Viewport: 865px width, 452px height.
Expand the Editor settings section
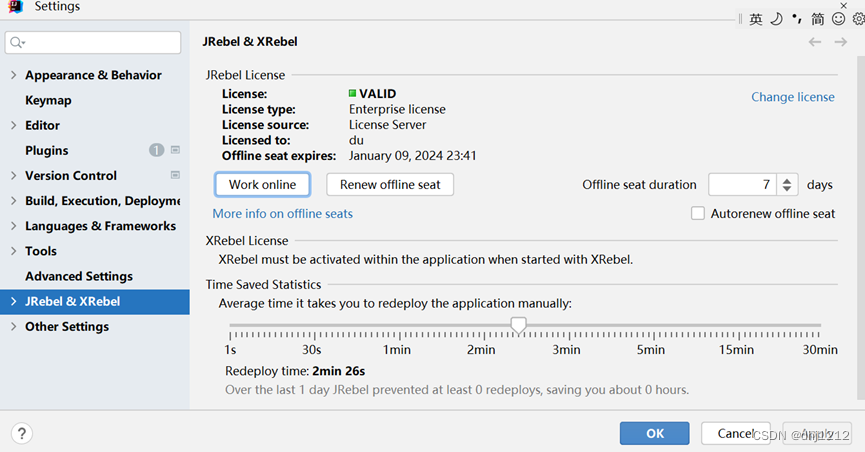(x=13, y=125)
